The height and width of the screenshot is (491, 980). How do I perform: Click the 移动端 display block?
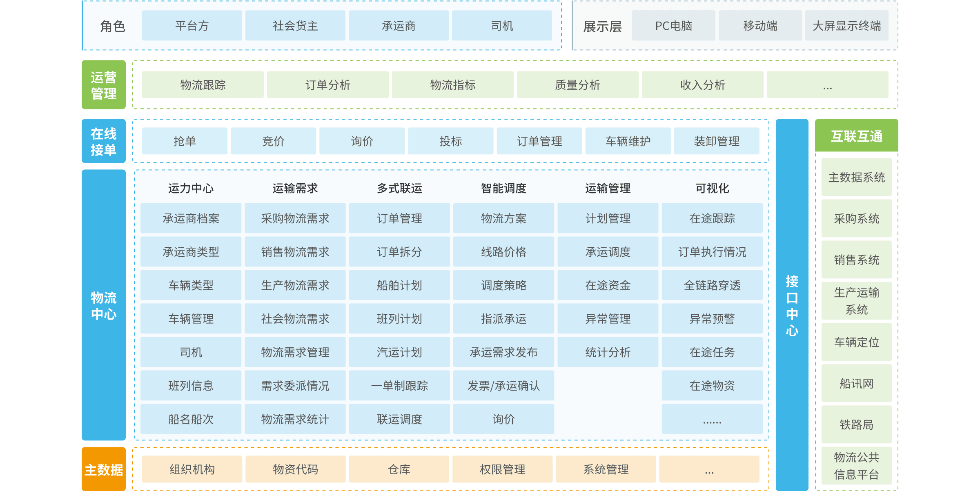(760, 26)
